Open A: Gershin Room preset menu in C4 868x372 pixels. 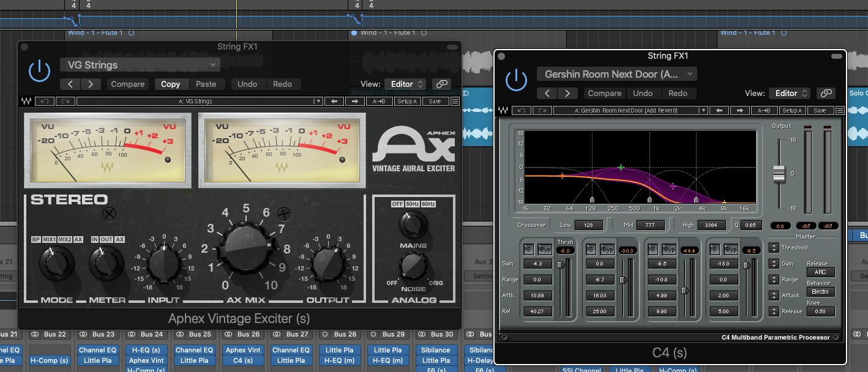click(630, 111)
